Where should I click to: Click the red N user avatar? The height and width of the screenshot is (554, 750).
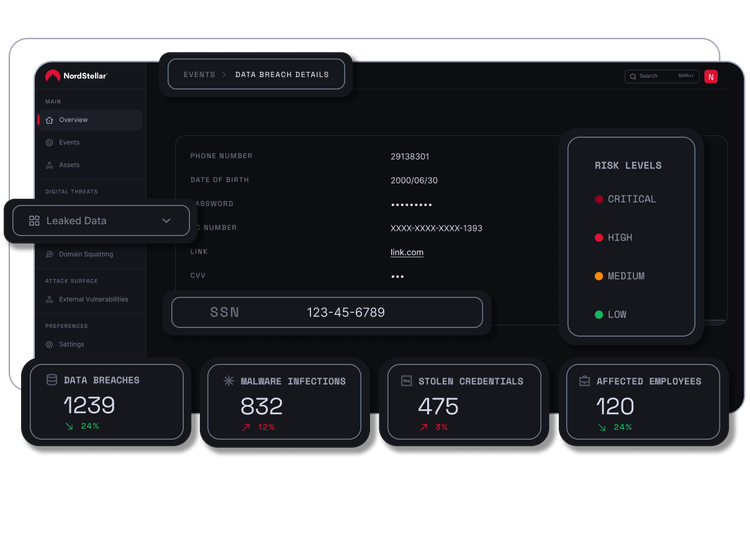[711, 76]
